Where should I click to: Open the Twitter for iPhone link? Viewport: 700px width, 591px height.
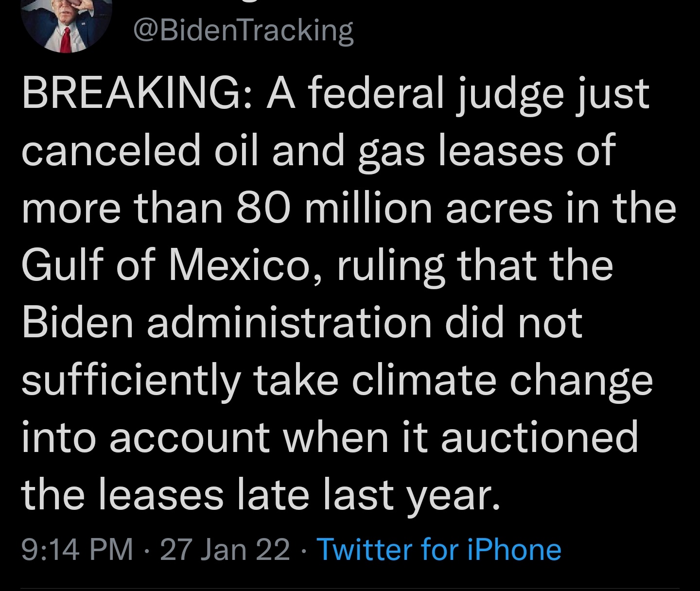pyautogui.click(x=438, y=550)
